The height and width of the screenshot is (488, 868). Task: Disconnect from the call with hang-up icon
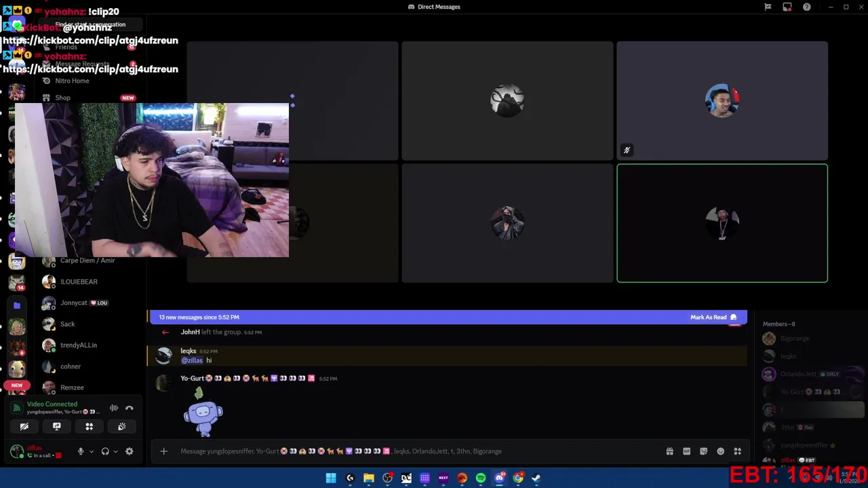click(x=130, y=408)
